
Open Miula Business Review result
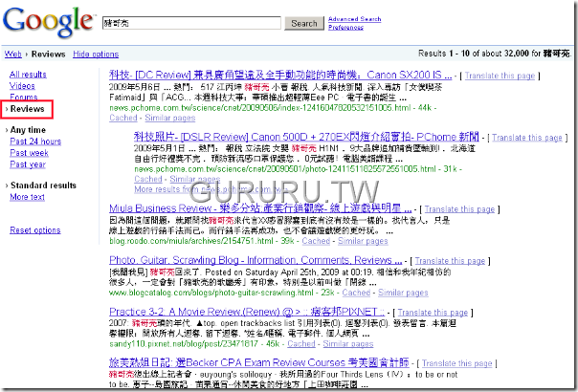(x=260, y=208)
